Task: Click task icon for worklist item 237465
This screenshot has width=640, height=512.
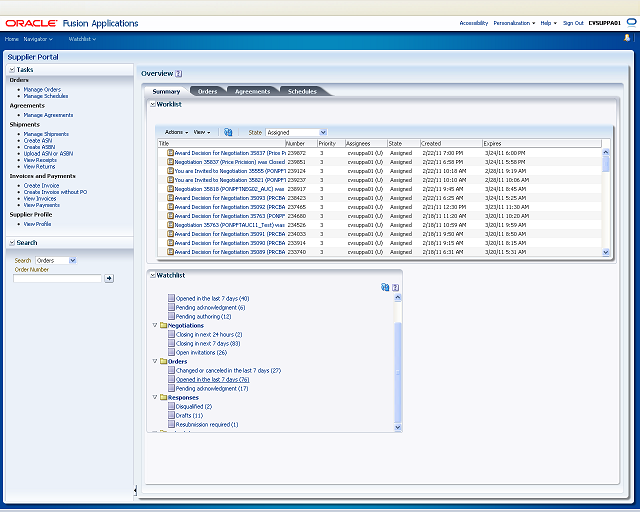Action: point(171,207)
